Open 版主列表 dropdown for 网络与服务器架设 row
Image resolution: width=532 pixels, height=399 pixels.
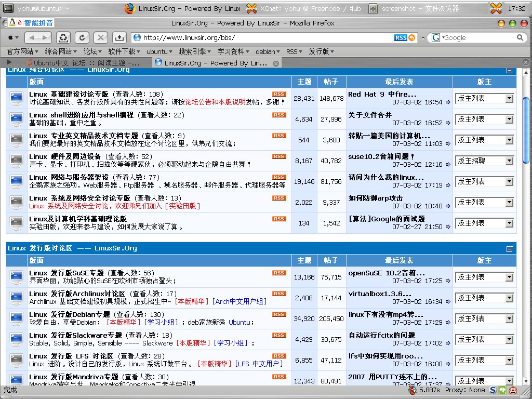click(x=484, y=181)
